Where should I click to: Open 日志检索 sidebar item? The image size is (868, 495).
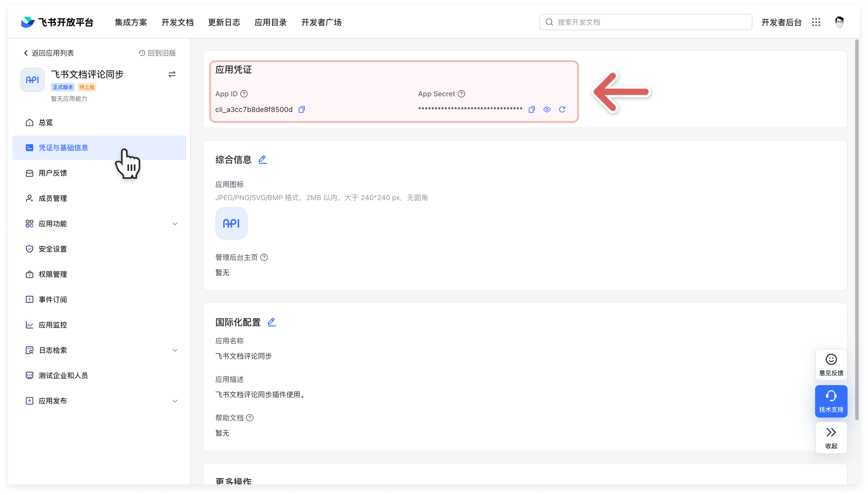tap(99, 350)
